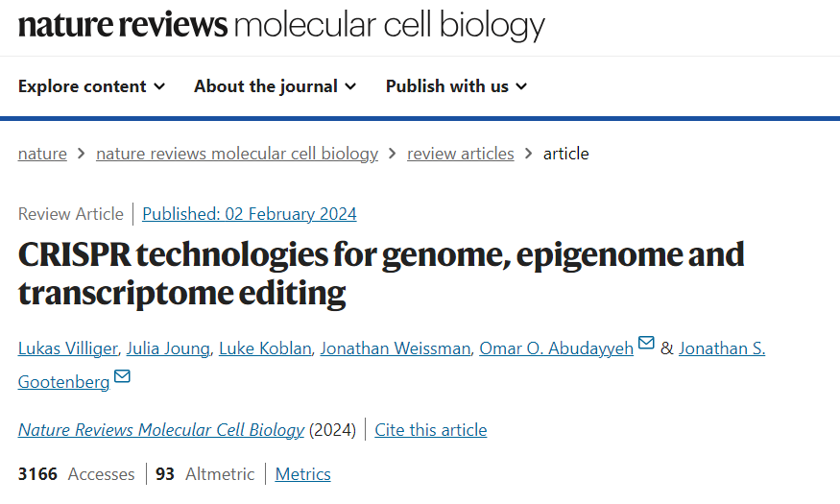Open the About the journal dropdown
This screenshot has height=504, width=840.
click(x=275, y=86)
